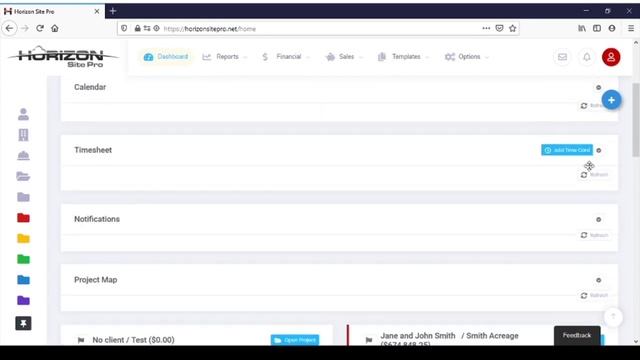Viewport: 640px width, 360px height.
Task: Toggle the browser sidebar icon
Action: pos(597,28)
